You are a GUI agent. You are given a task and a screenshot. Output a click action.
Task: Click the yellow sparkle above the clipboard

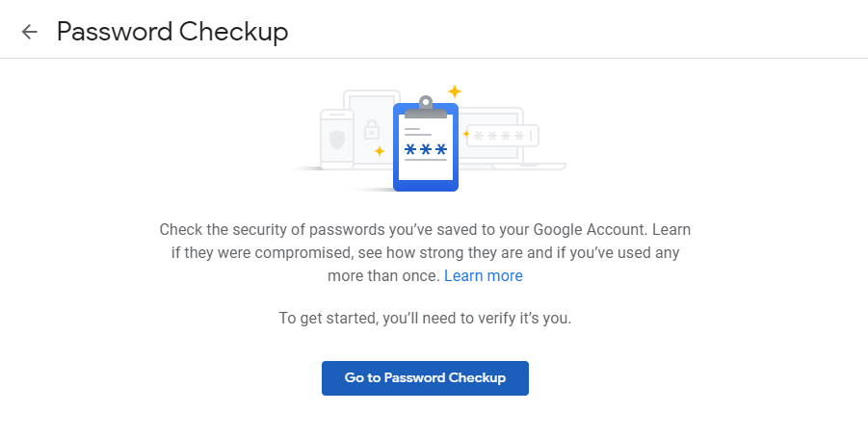[x=455, y=91]
